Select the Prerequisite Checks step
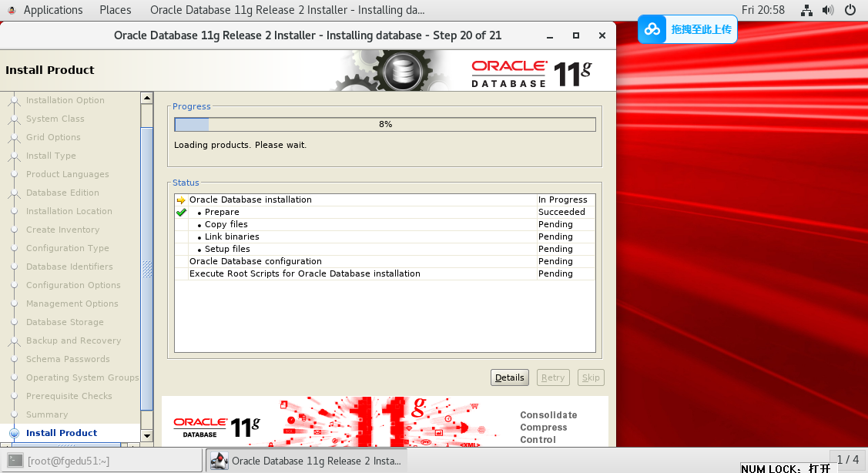This screenshot has height=473, width=868. [x=69, y=396]
